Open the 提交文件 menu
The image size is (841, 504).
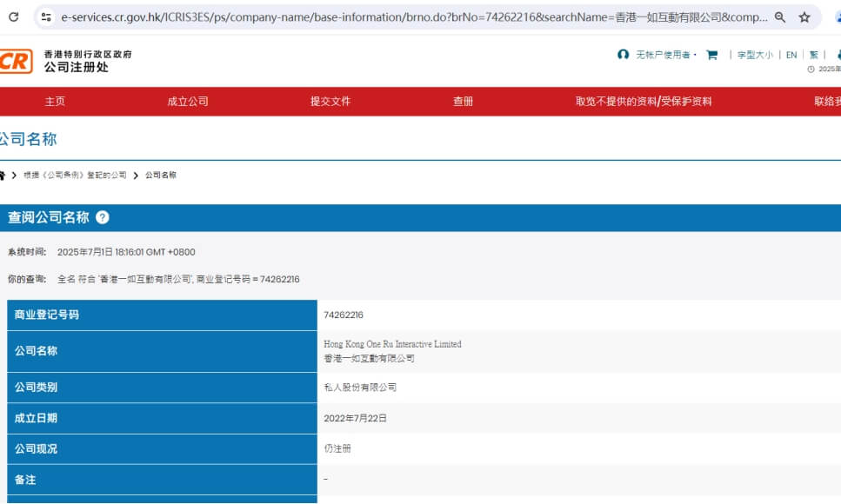point(330,102)
